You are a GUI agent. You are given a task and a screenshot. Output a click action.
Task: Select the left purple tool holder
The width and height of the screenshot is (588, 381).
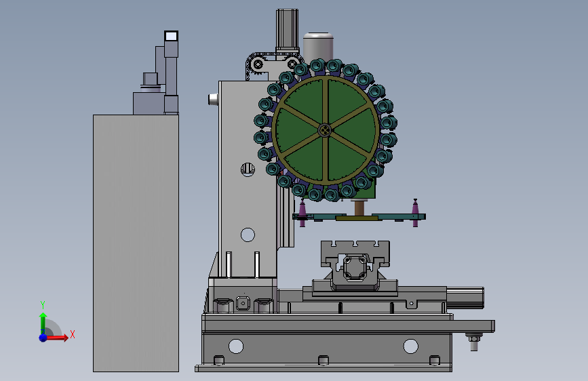coord(302,213)
